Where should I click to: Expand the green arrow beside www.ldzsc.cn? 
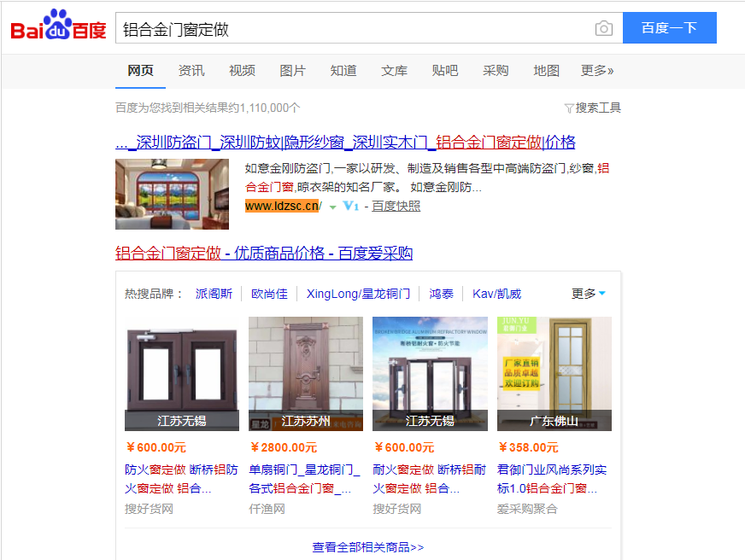pos(332,207)
